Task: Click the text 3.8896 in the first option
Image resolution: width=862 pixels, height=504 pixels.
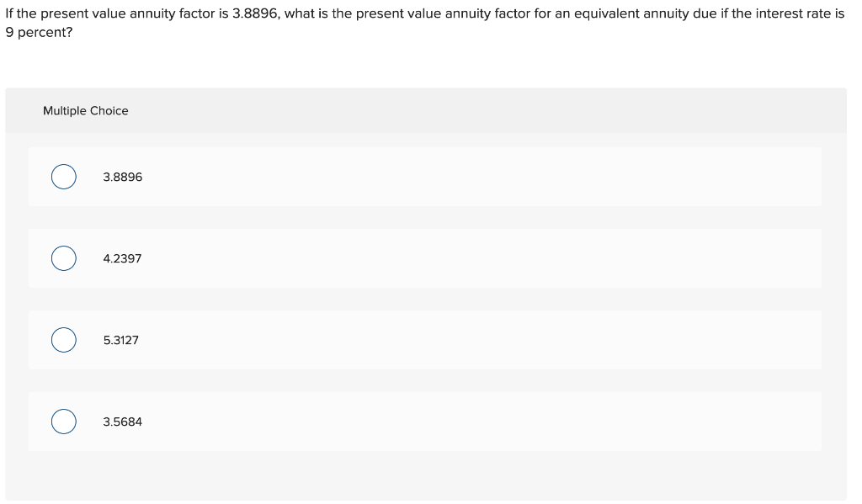Action: [122, 177]
